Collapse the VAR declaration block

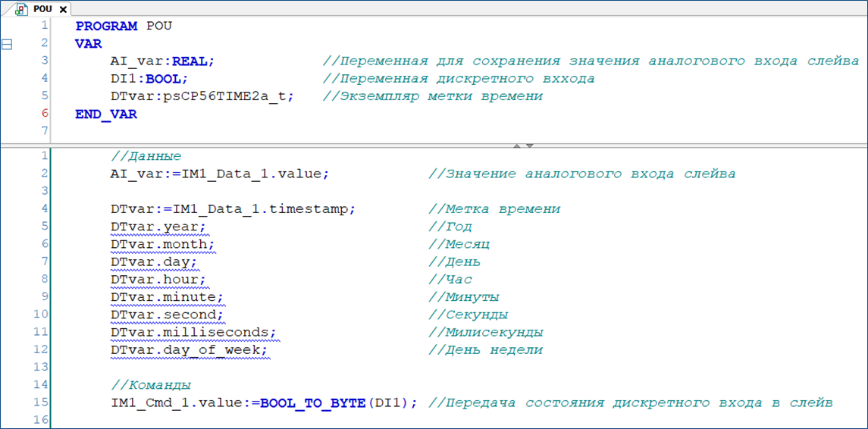(x=7, y=44)
